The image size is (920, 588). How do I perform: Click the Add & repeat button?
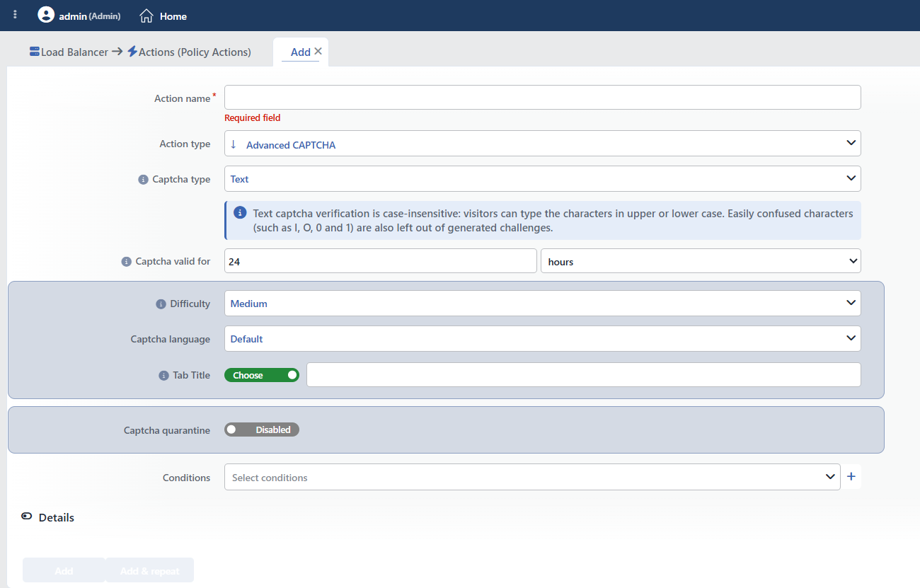[x=149, y=570]
